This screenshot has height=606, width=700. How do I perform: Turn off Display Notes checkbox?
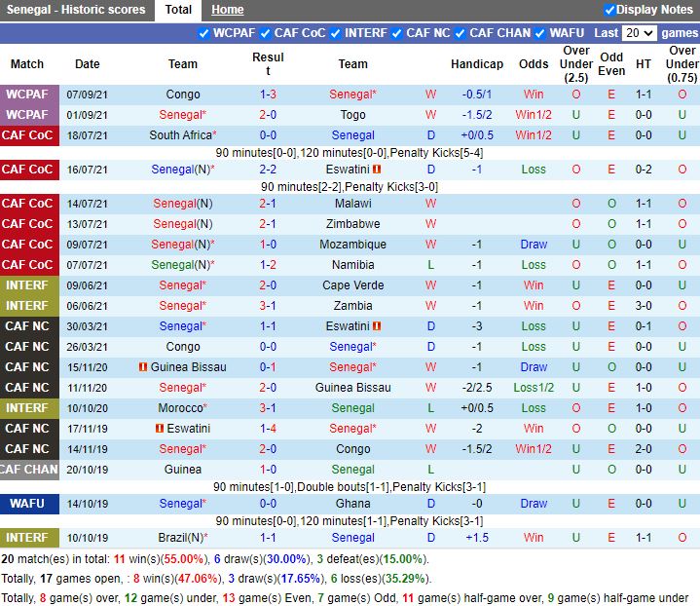click(609, 10)
